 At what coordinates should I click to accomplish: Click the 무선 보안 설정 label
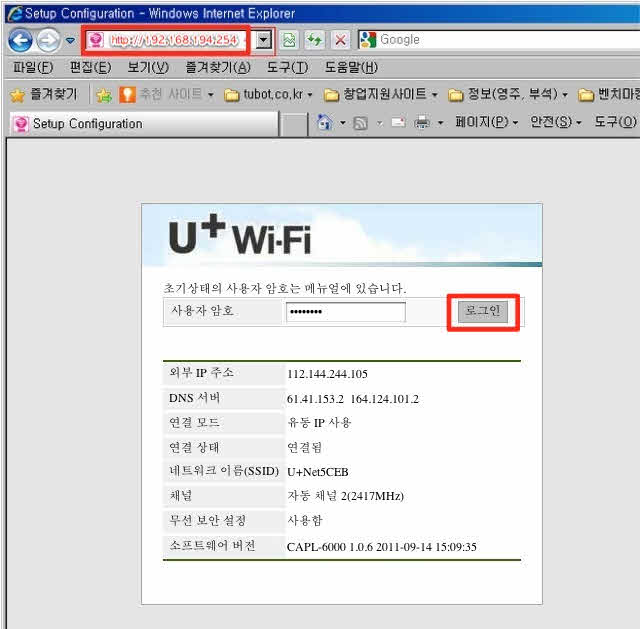(x=207, y=520)
